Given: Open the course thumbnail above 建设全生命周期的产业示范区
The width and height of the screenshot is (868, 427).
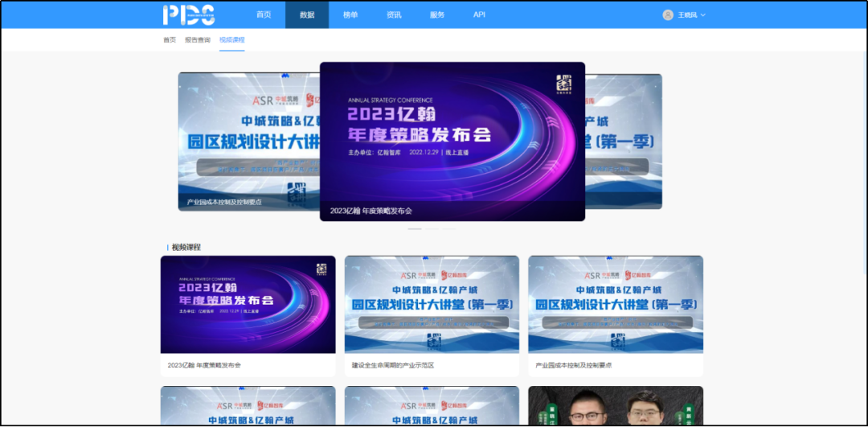Looking at the screenshot, I should (432, 304).
